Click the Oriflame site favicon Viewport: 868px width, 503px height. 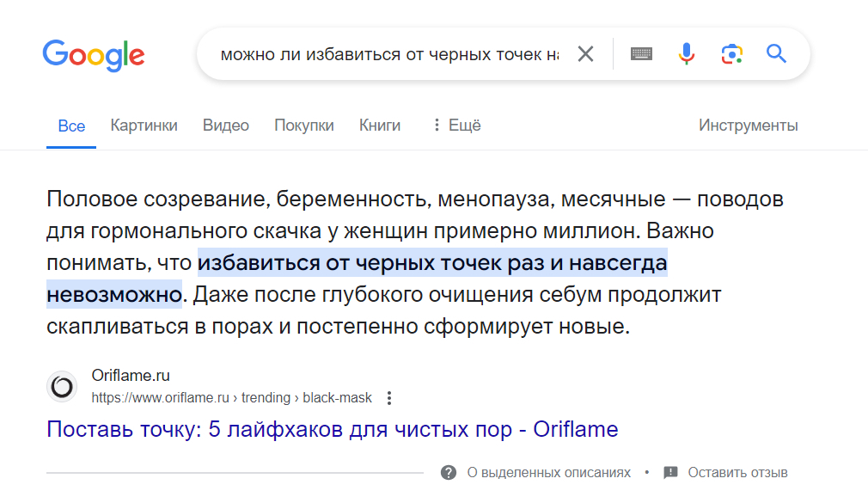tap(62, 387)
